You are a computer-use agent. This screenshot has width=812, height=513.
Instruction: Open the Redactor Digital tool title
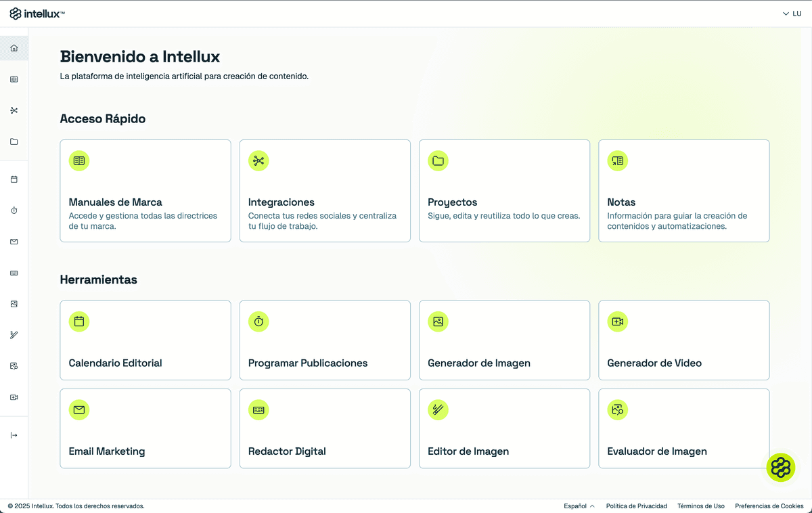(287, 451)
